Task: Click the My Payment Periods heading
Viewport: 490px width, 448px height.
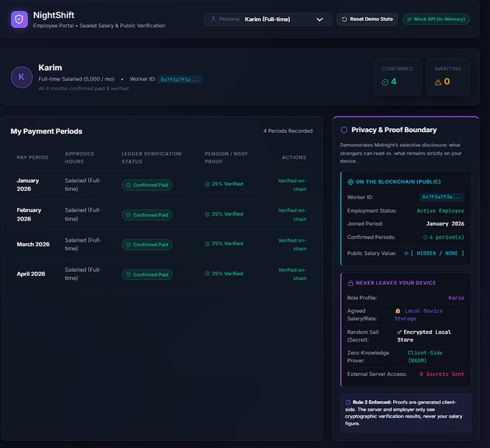Action: (x=47, y=131)
